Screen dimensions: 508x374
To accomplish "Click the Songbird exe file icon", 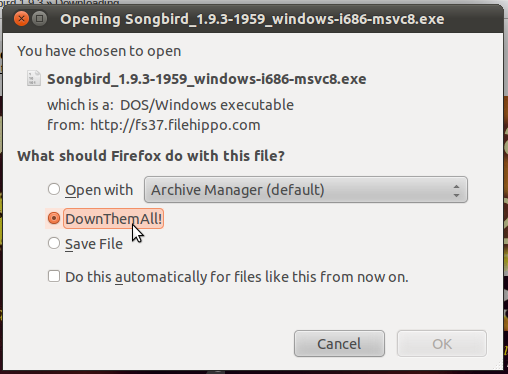I will point(34,78).
